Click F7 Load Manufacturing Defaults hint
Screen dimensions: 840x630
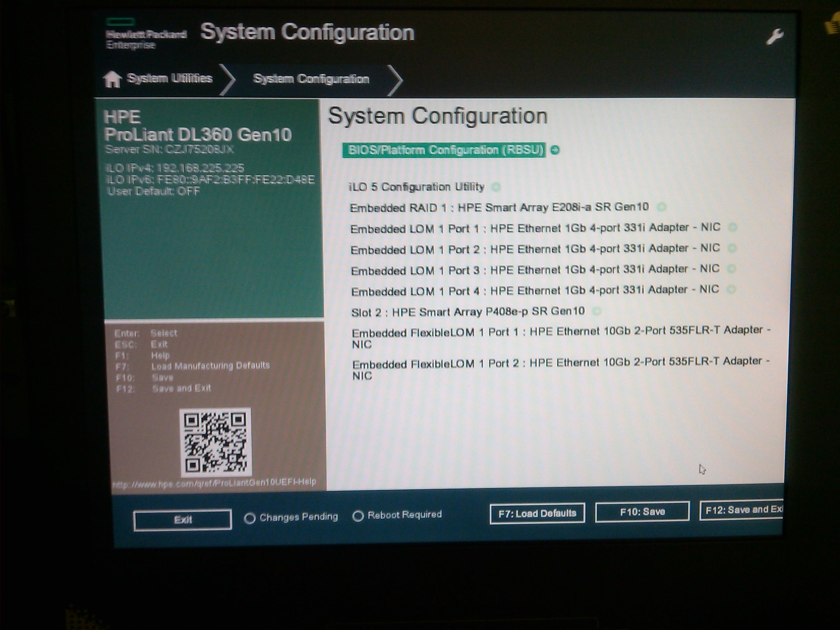click(x=192, y=366)
